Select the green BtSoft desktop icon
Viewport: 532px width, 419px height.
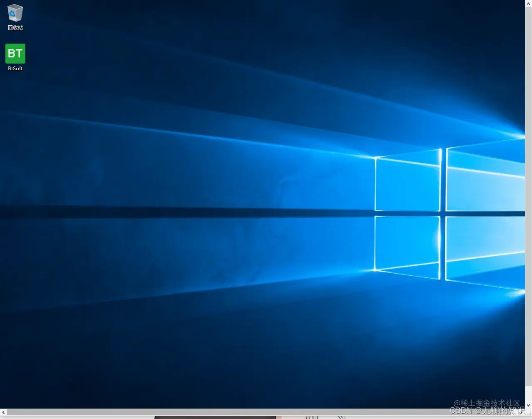click(x=15, y=57)
